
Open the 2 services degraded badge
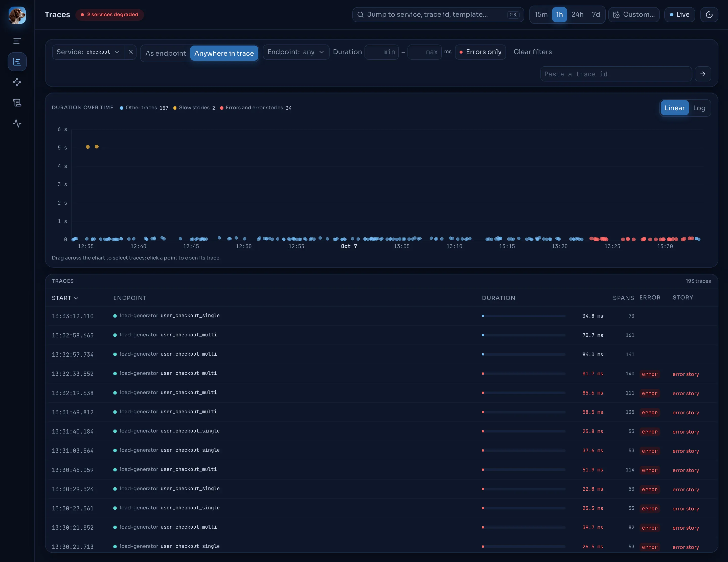(x=109, y=15)
